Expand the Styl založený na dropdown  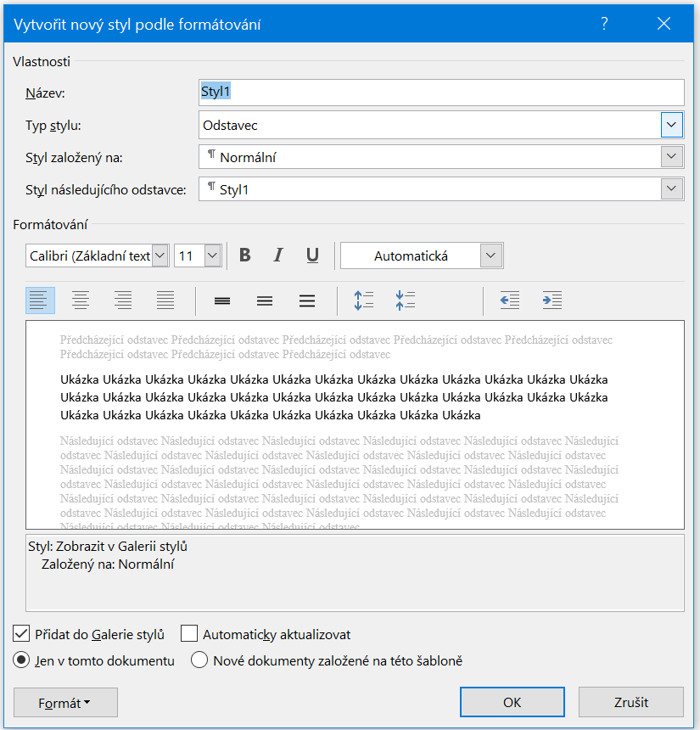click(671, 156)
